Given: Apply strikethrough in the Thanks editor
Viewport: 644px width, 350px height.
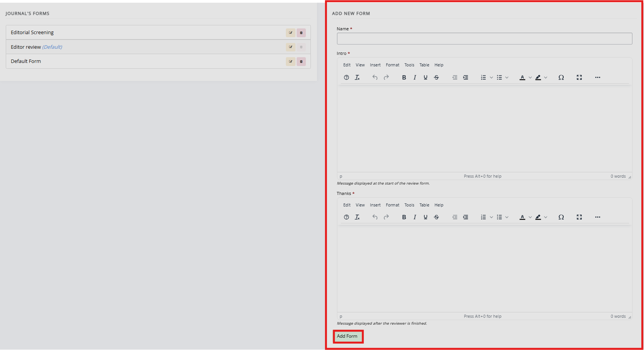Looking at the screenshot, I should [x=436, y=217].
